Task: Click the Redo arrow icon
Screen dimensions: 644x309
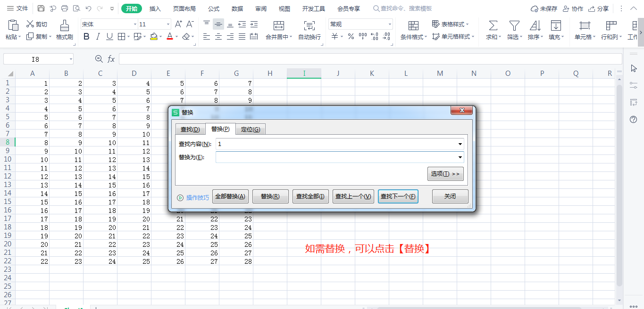Action: click(x=100, y=8)
